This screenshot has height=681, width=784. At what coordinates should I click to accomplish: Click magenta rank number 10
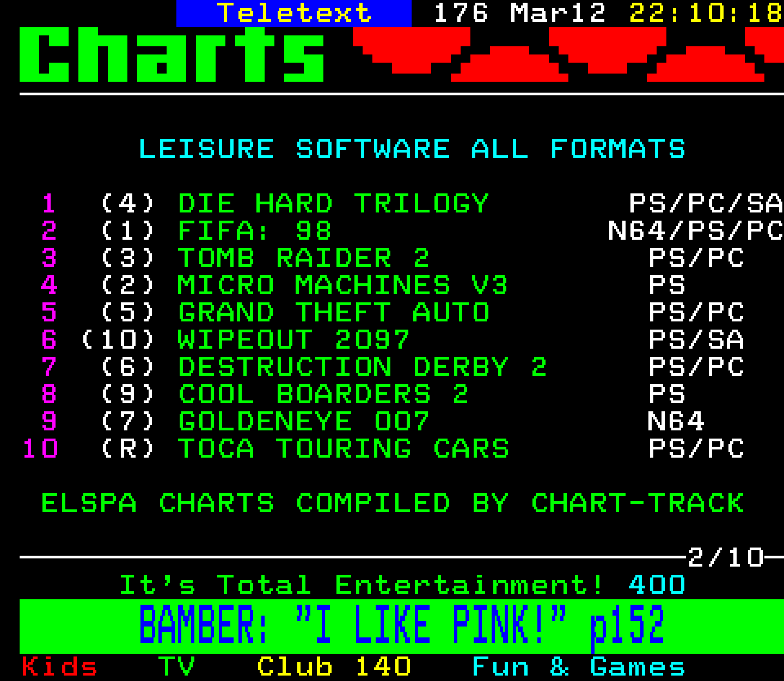pos(40,449)
